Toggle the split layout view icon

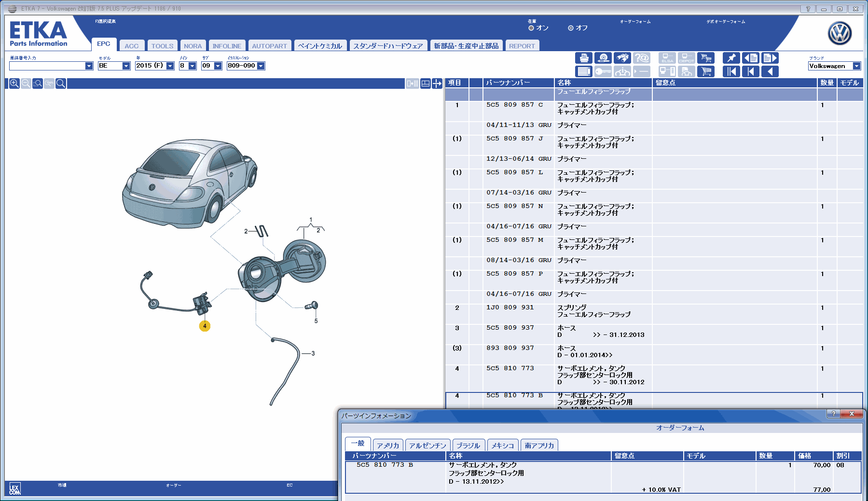click(x=426, y=83)
